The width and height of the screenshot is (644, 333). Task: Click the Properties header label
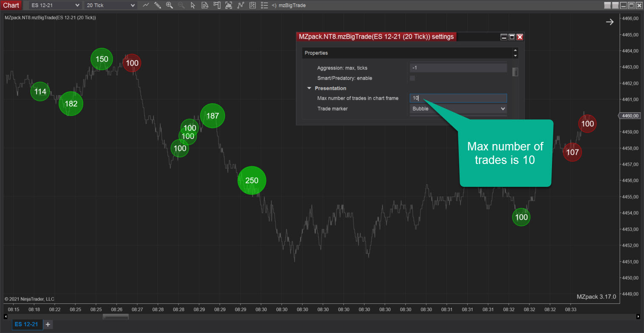(316, 53)
